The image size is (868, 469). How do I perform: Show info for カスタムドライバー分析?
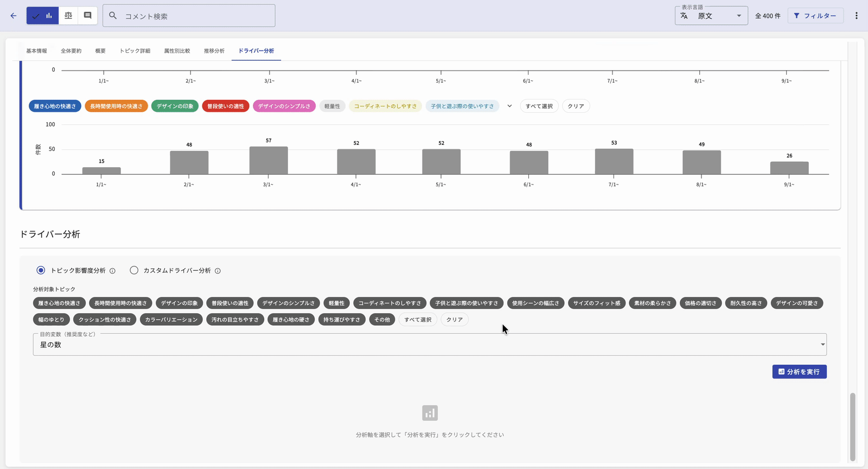[x=218, y=271]
